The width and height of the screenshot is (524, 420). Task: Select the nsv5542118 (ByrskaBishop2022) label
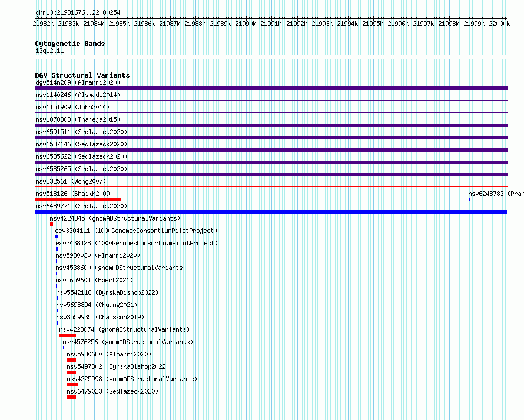tap(107, 292)
